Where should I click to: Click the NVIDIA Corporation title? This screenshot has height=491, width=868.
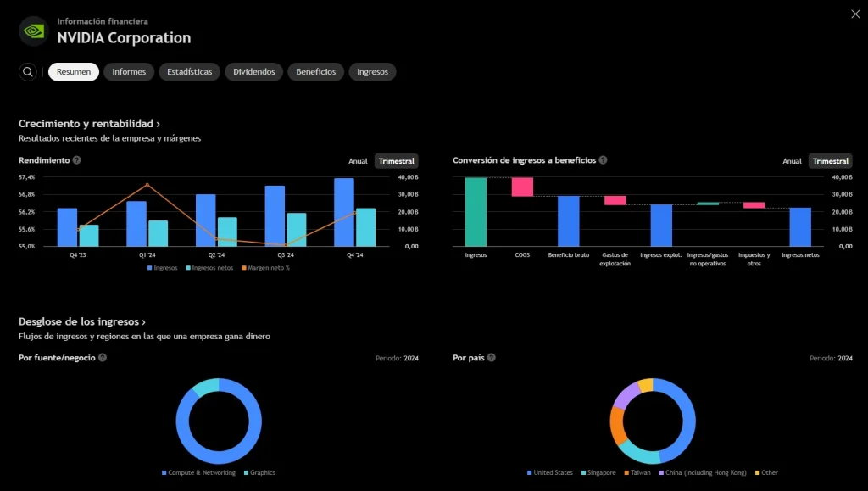tap(124, 37)
